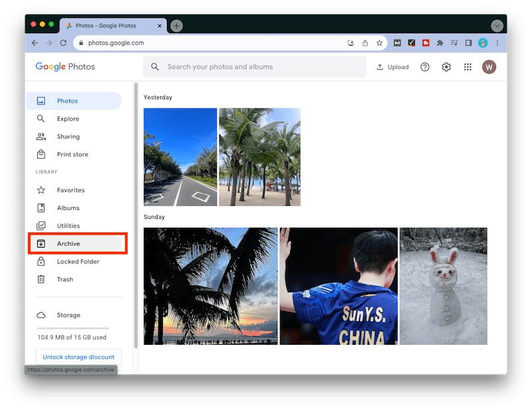Open the Trash in Google Photos

(x=65, y=279)
